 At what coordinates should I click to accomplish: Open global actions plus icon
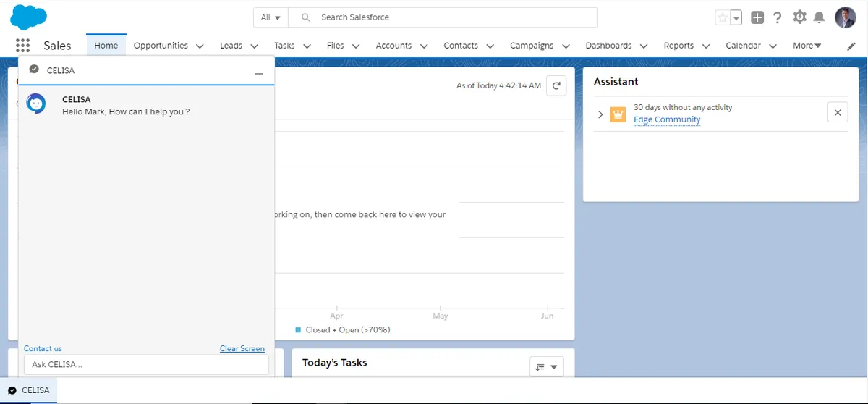[757, 18]
